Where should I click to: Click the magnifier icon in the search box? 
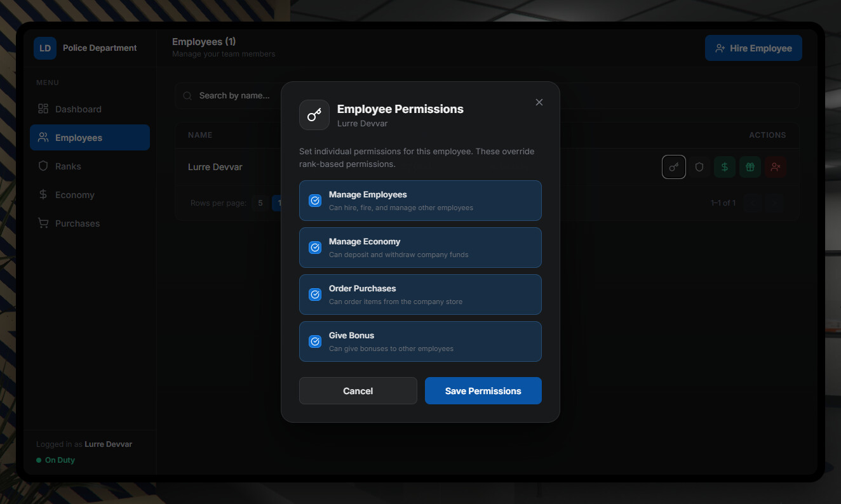187,96
